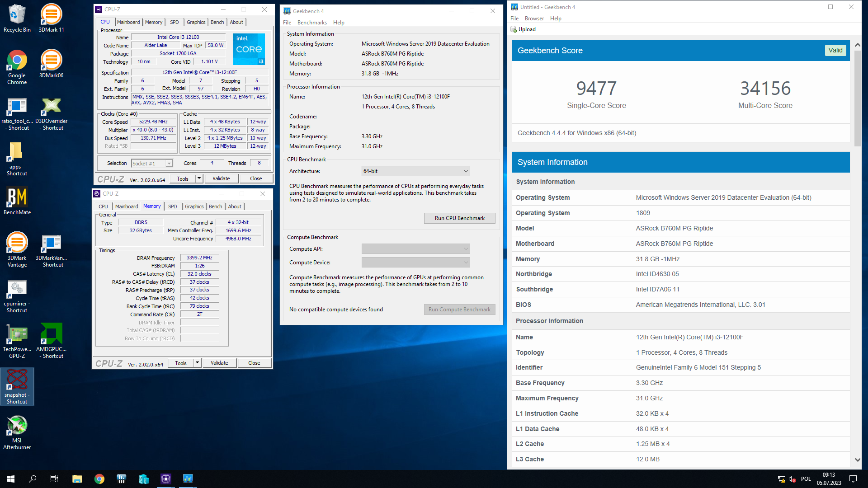Viewport: 868px width, 488px height.
Task: Open the Recycle Bin desktop icon
Action: pos(17,18)
